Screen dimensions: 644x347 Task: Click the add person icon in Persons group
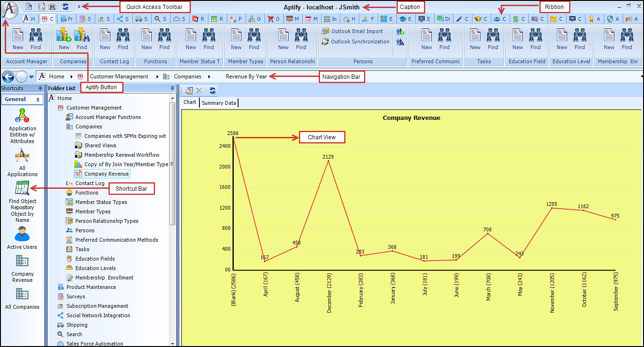(400, 32)
